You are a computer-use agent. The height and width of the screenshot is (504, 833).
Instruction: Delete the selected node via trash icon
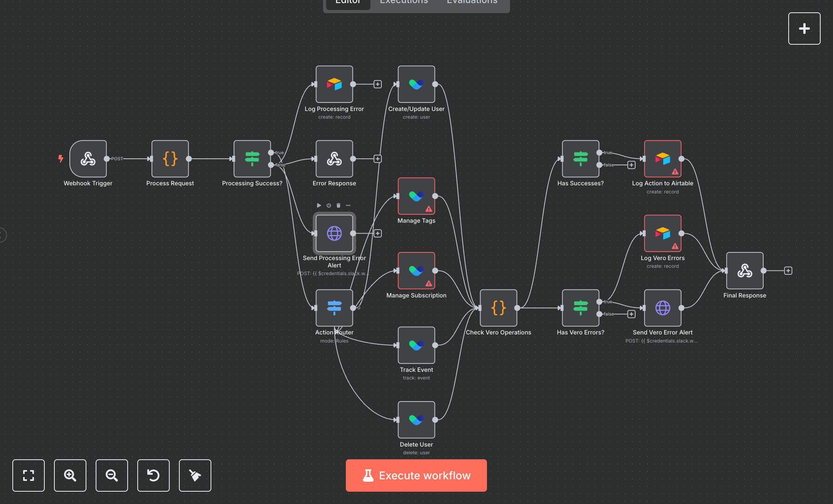(x=338, y=205)
